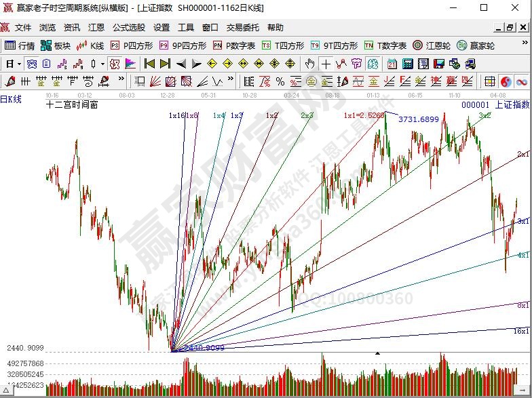Viewport: 532px width, 398px height.
Task: Open the 公式选股 menu
Action: click(x=128, y=28)
